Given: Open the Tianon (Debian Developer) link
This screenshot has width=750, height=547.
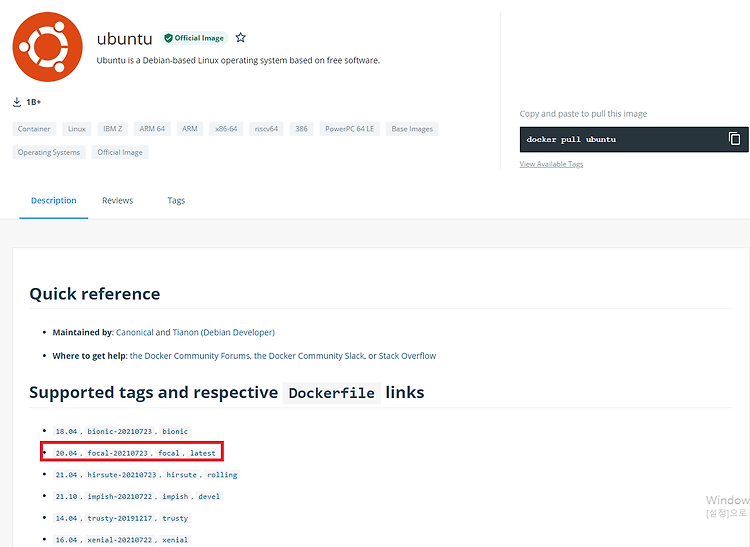Looking at the screenshot, I should pos(223,332).
